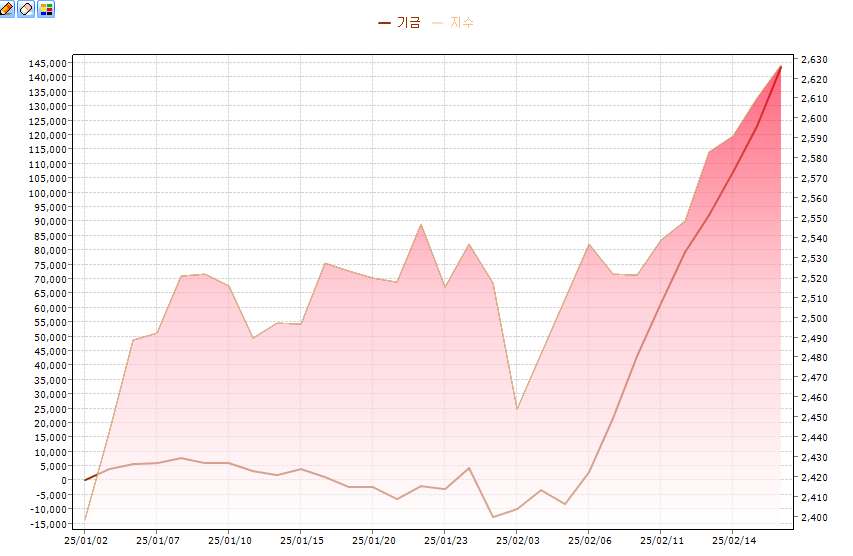This screenshot has height=556, width=853.
Task: Select the eraser tool
Action: (x=27, y=9)
